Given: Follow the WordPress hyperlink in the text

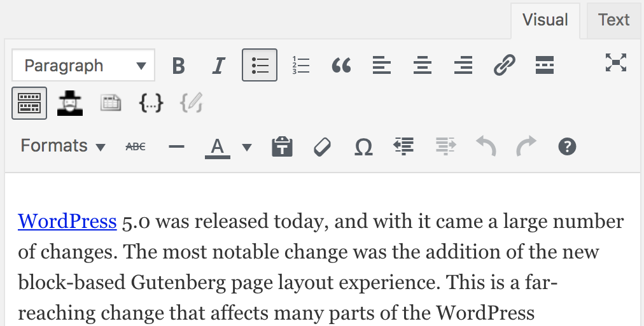Looking at the screenshot, I should (67, 222).
